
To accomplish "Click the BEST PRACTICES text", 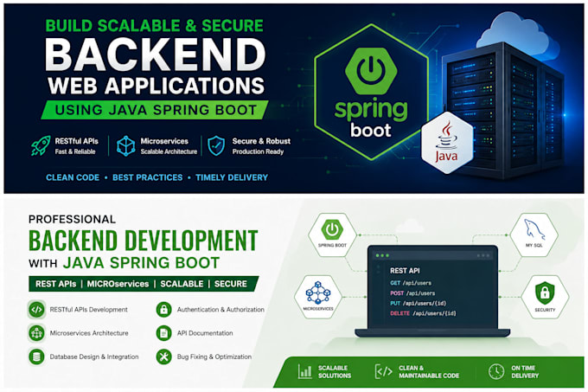I will pos(148,177).
